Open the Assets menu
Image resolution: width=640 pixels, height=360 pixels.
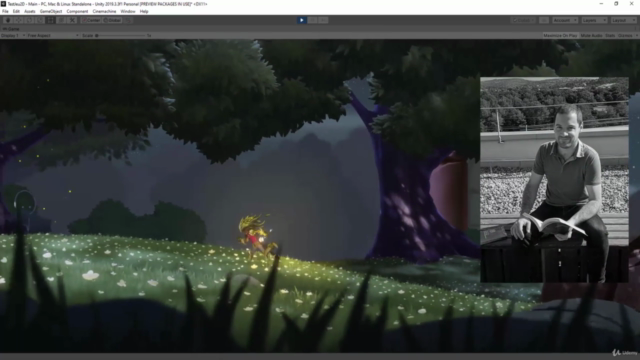[x=30, y=11]
